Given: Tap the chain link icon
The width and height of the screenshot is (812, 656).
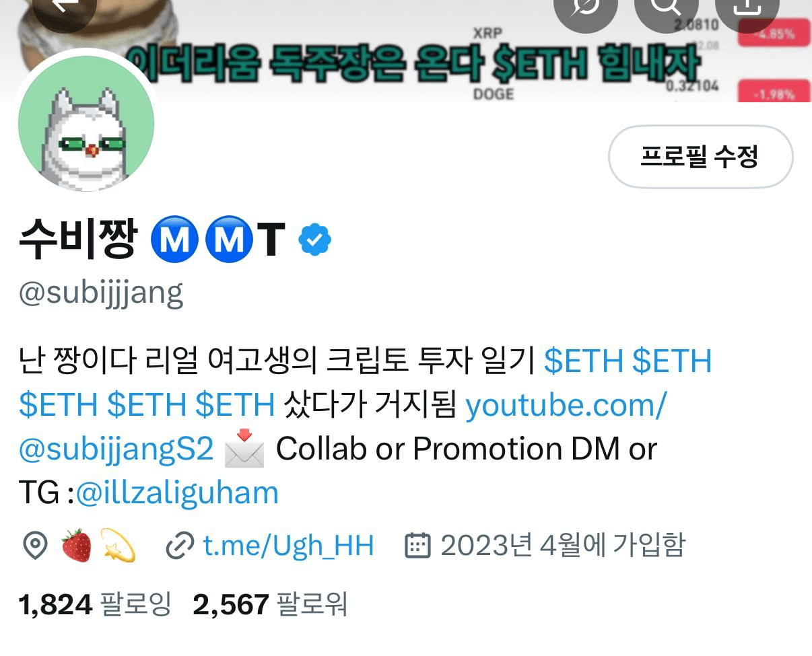Looking at the screenshot, I should [x=180, y=546].
